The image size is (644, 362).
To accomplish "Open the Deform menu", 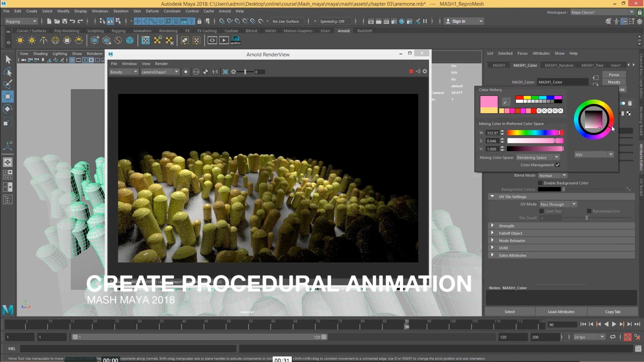I will click(x=152, y=11).
